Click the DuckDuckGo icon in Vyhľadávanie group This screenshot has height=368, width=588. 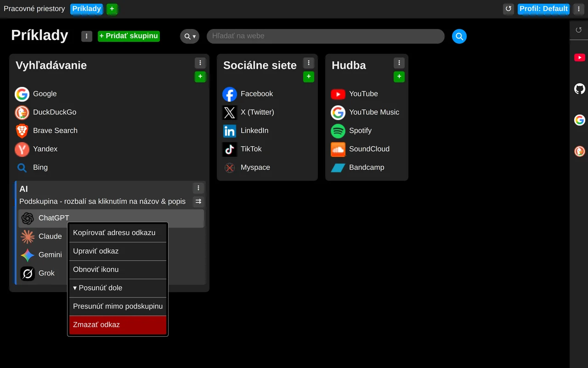coord(22,112)
